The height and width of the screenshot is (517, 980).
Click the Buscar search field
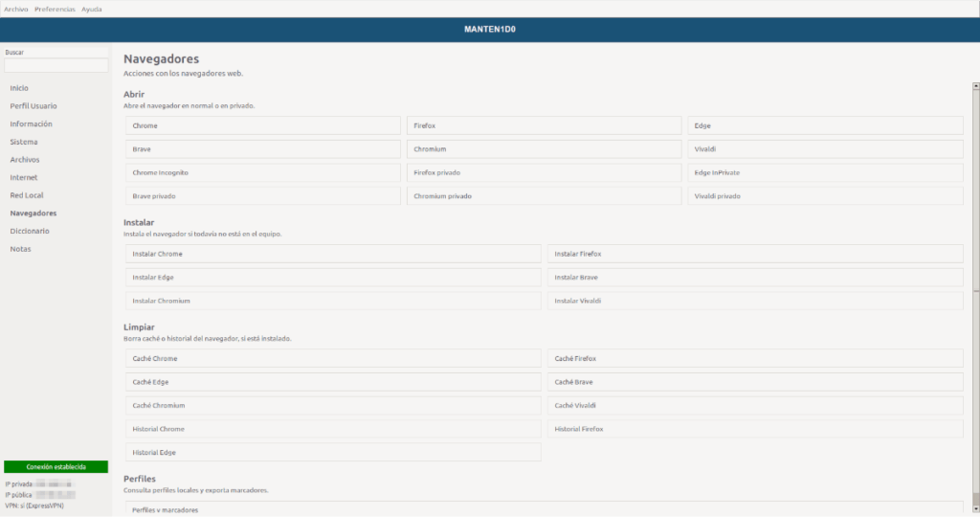tap(56, 65)
